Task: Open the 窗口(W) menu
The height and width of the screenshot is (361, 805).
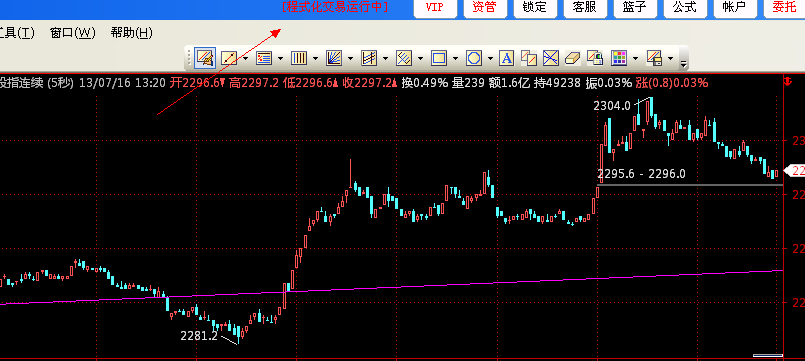Action: tap(73, 33)
